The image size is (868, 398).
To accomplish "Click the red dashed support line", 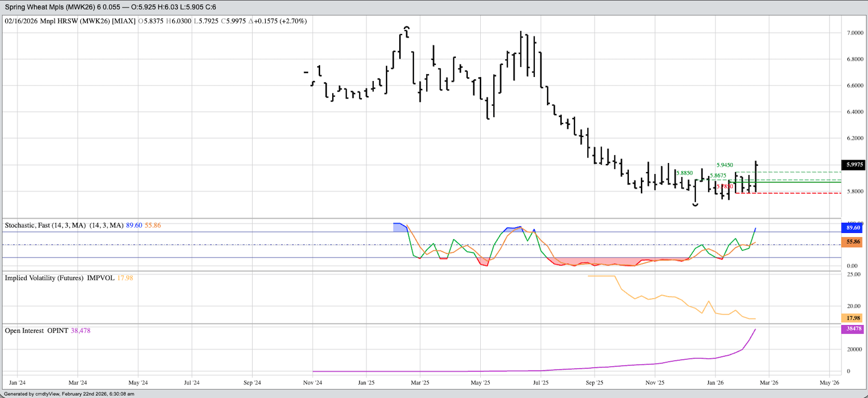I will [x=800, y=193].
